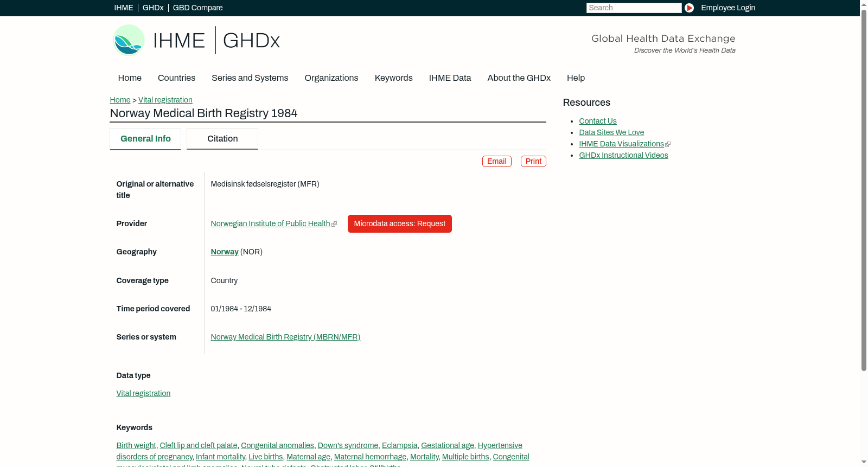Image resolution: width=868 pixels, height=467 pixels.
Task: Open the Organizations menu
Action: (x=331, y=78)
